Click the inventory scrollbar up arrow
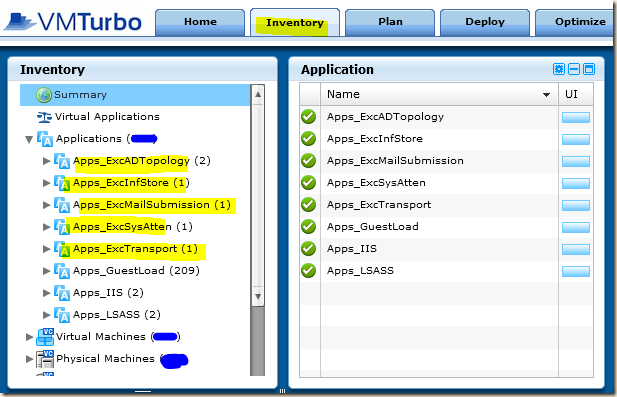This screenshot has height=397, width=617. coord(258,94)
